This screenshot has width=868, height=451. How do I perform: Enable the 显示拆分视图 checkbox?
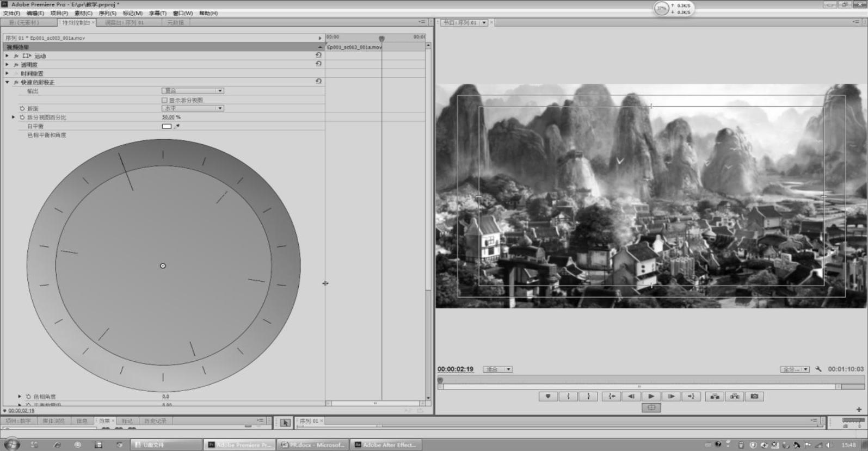tap(164, 100)
